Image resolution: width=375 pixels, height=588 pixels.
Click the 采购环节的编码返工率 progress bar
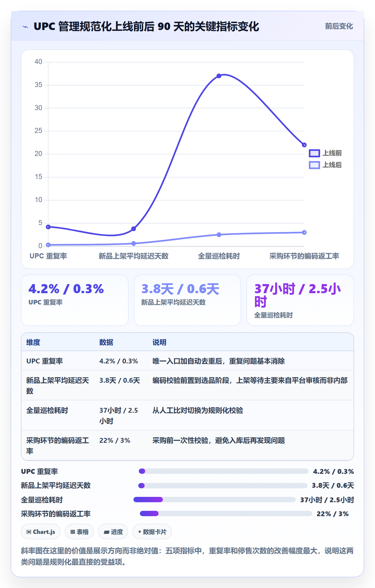point(226,513)
